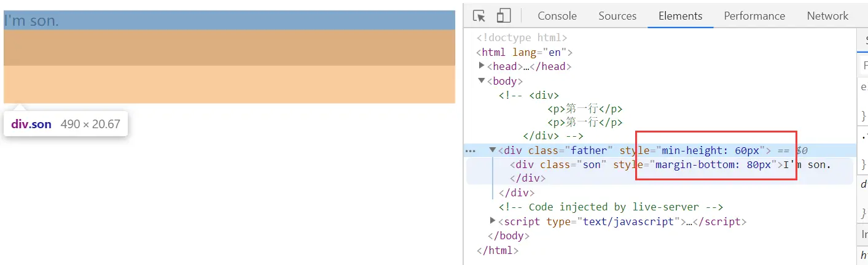Select the closing </html> tag
The image size is (868, 265).
[498, 250]
